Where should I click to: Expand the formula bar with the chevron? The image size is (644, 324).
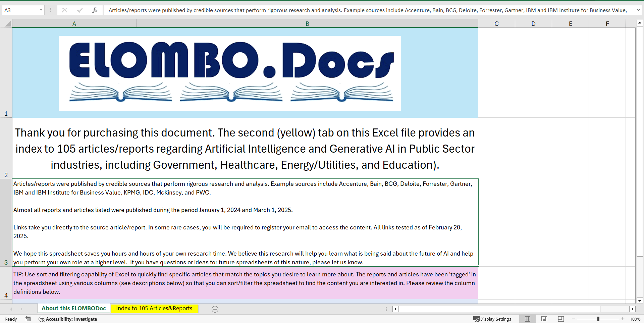pyautogui.click(x=638, y=10)
